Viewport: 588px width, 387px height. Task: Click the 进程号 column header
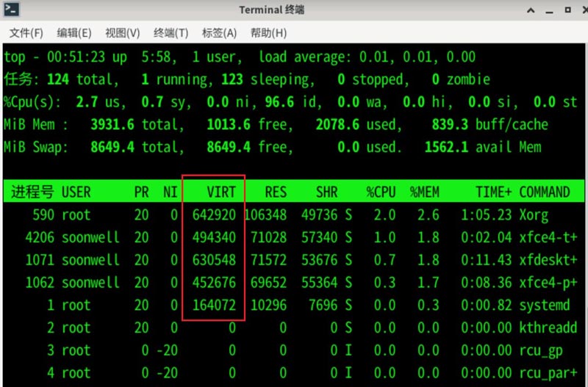click(x=32, y=192)
